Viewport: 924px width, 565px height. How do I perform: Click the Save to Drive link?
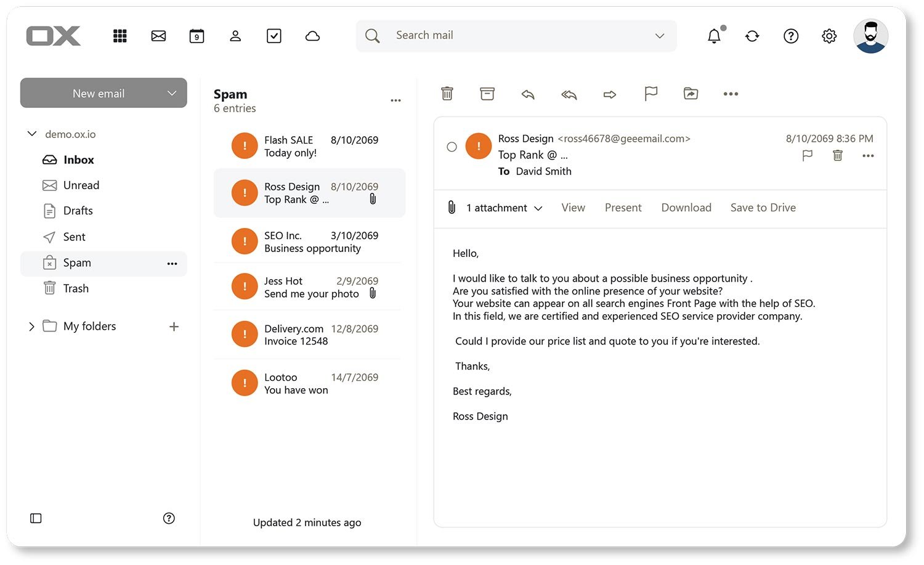pyautogui.click(x=763, y=208)
